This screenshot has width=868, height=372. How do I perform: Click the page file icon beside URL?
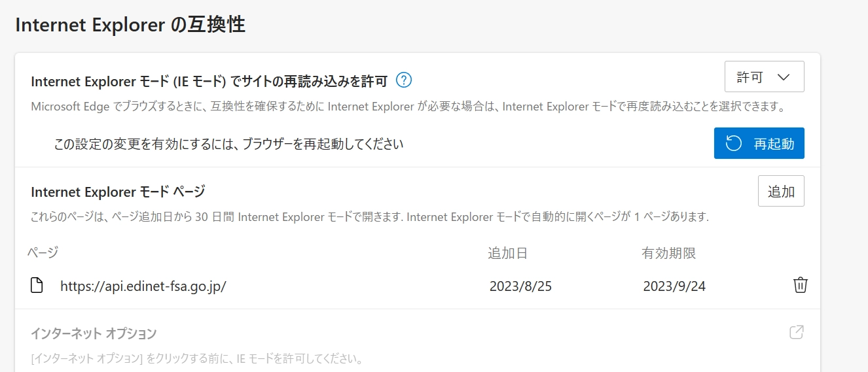37,285
